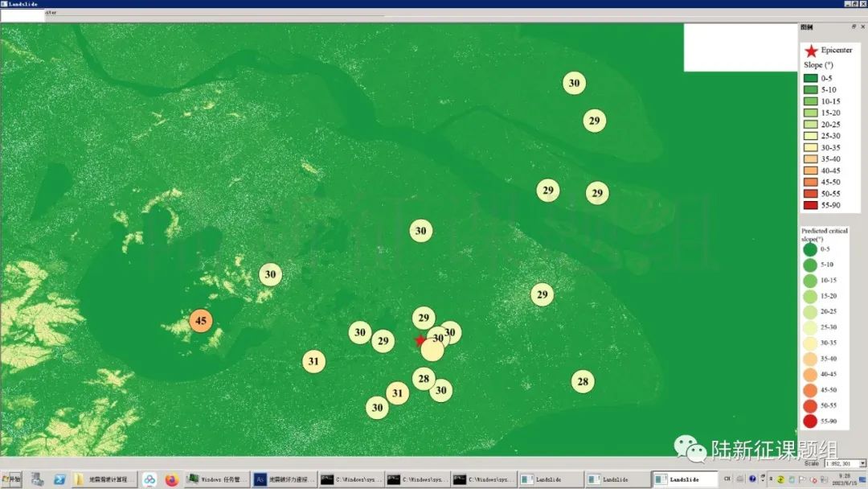Open the Windows Start button
Image resolution: width=868 pixels, height=489 pixels.
[12, 479]
